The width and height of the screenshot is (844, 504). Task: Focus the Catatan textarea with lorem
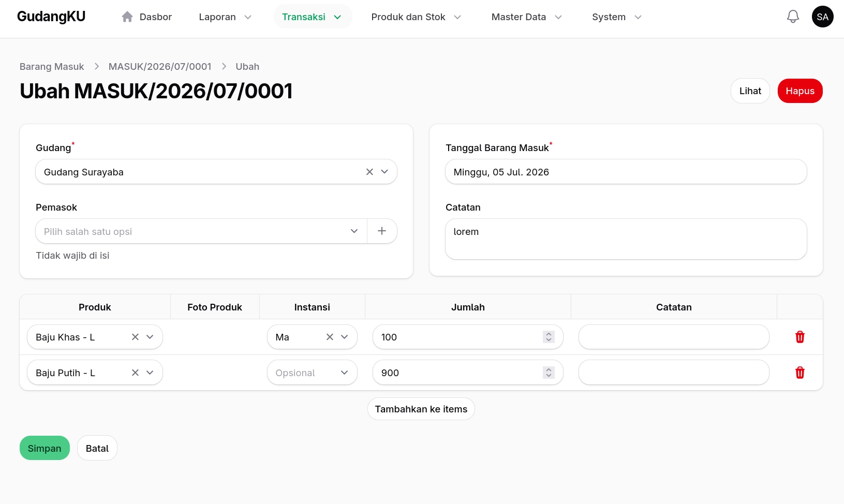tap(626, 239)
